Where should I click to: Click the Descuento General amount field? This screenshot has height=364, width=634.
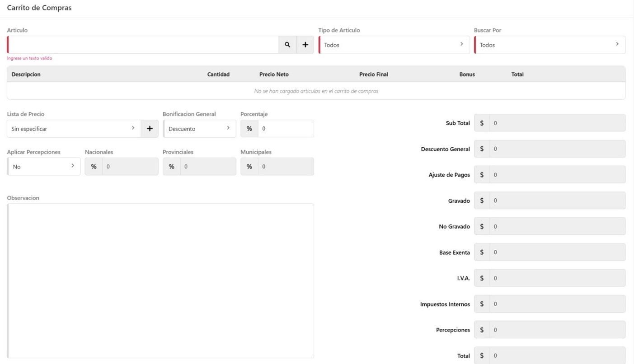click(557, 149)
